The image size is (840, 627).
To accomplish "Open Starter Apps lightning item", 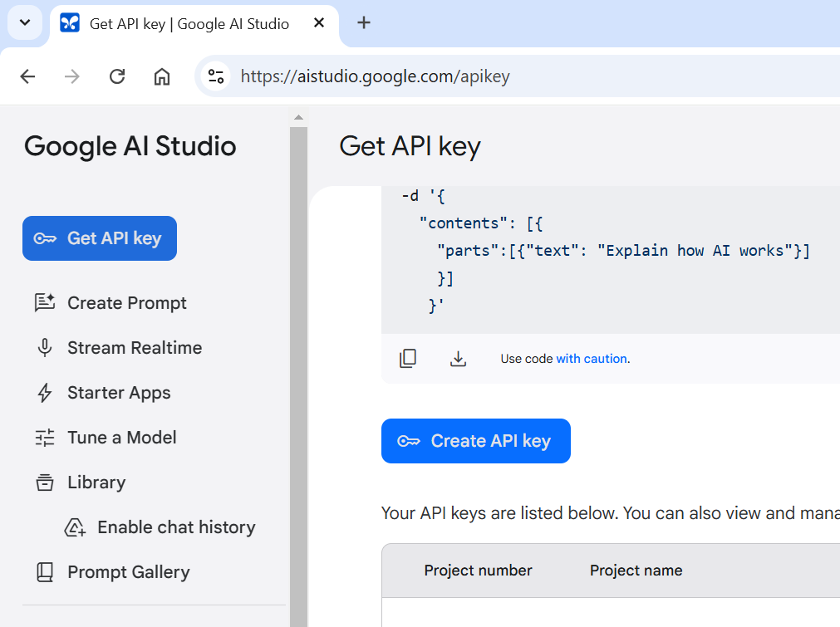I will pyautogui.click(x=119, y=393).
